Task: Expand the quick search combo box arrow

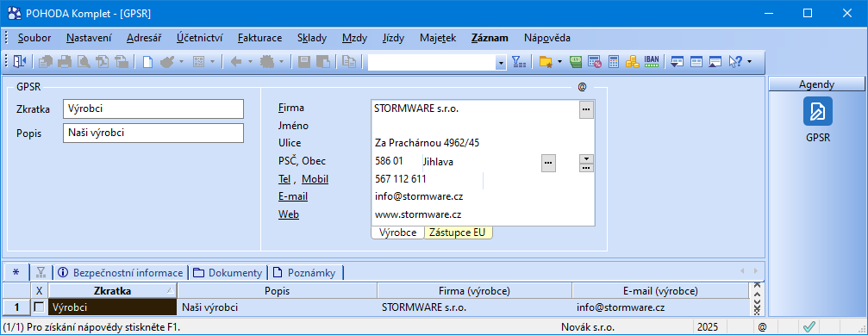Action: (x=502, y=63)
